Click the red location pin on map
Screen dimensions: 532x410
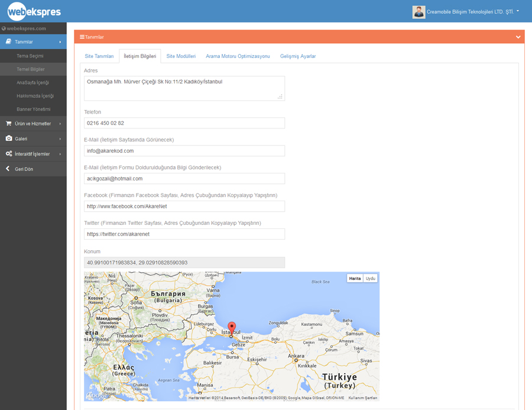[232, 328]
